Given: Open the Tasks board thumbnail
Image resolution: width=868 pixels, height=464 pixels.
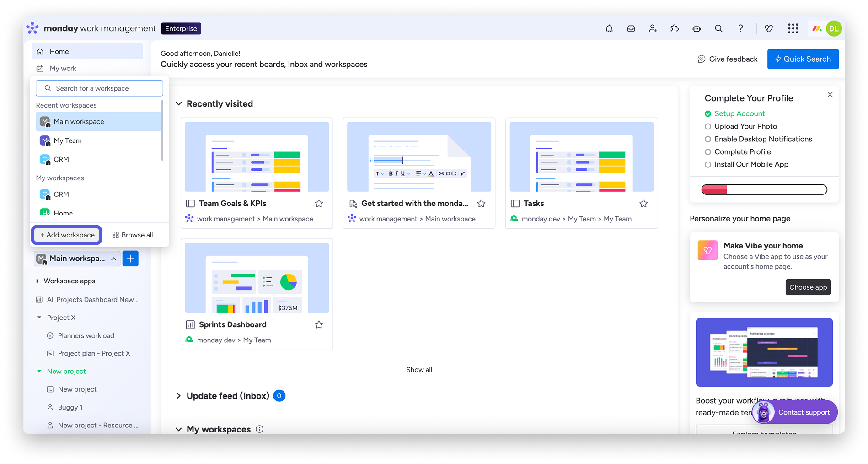Looking at the screenshot, I should (x=581, y=156).
